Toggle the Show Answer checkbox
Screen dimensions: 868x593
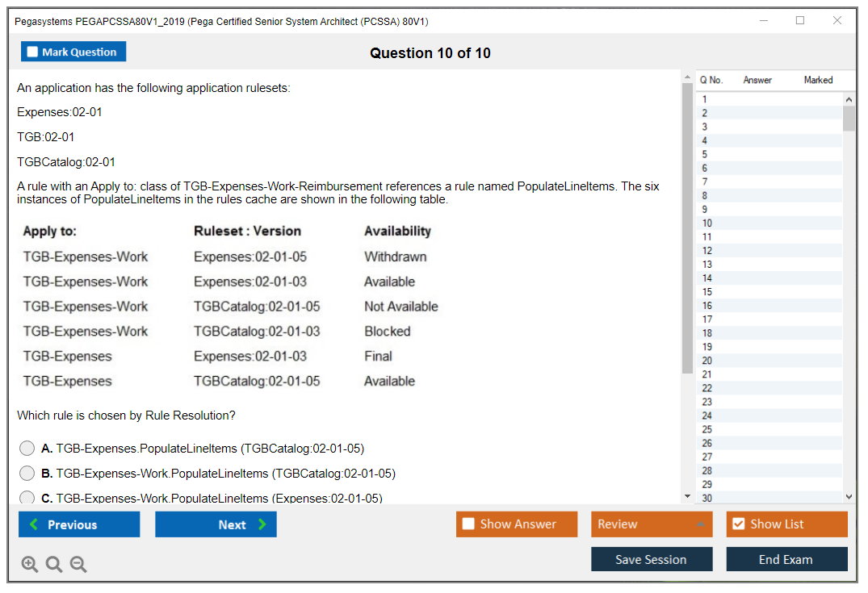tap(468, 524)
